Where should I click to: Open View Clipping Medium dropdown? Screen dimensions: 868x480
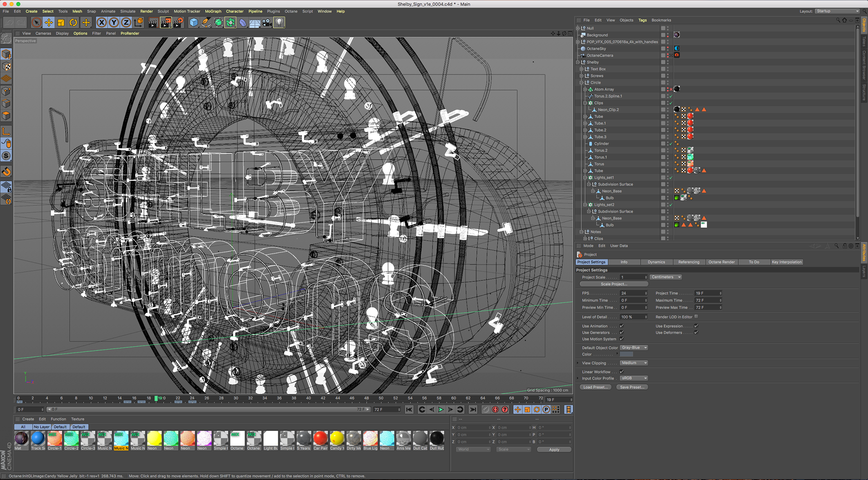click(x=634, y=363)
